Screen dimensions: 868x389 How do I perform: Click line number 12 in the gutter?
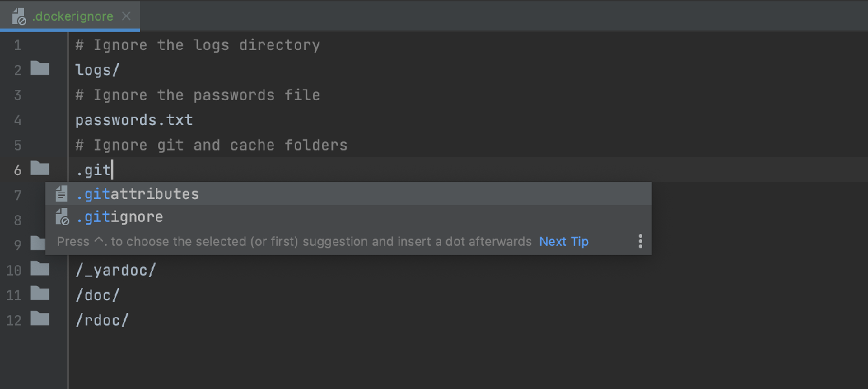click(x=14, y=320)
